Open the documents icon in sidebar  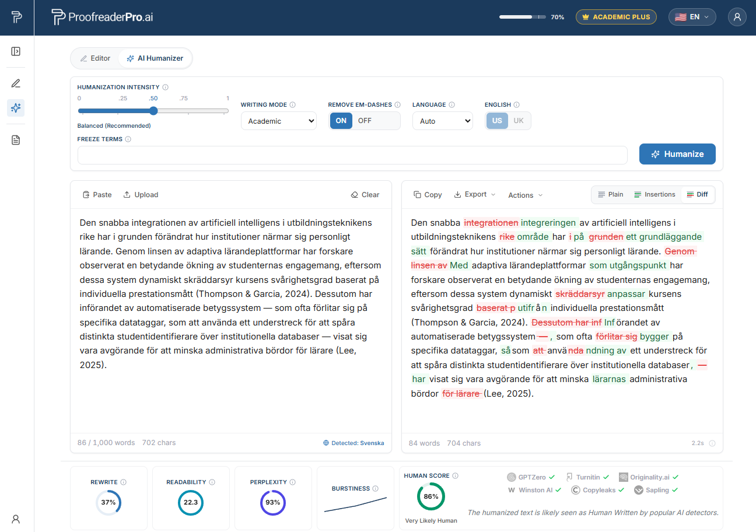coord(16,140)
